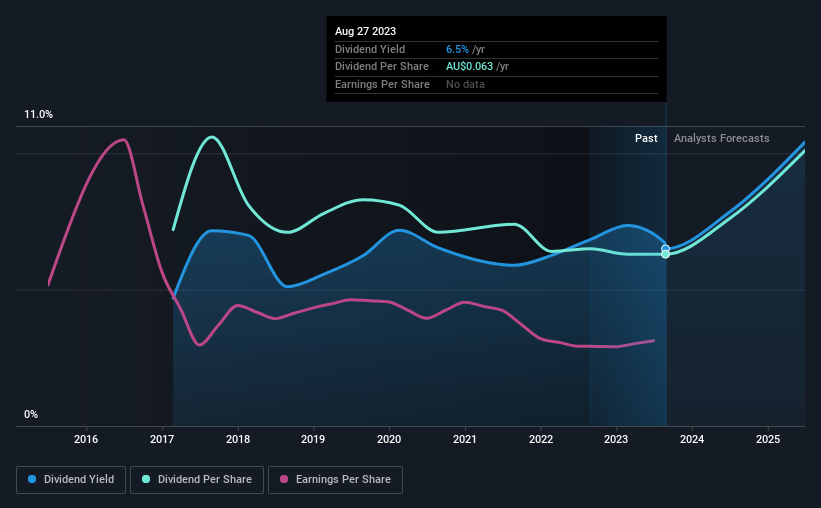Click the Analysts Forecasts section label
821x508 pixels.
722,138
